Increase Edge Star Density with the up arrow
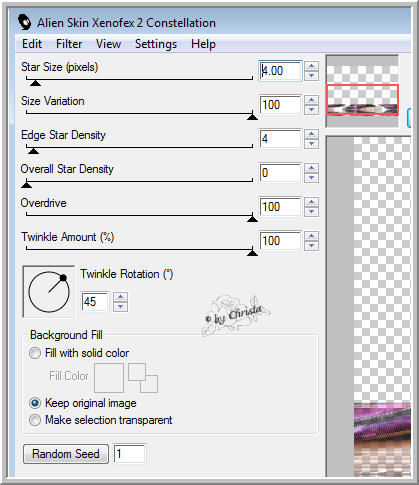 [x=311, y=134]
